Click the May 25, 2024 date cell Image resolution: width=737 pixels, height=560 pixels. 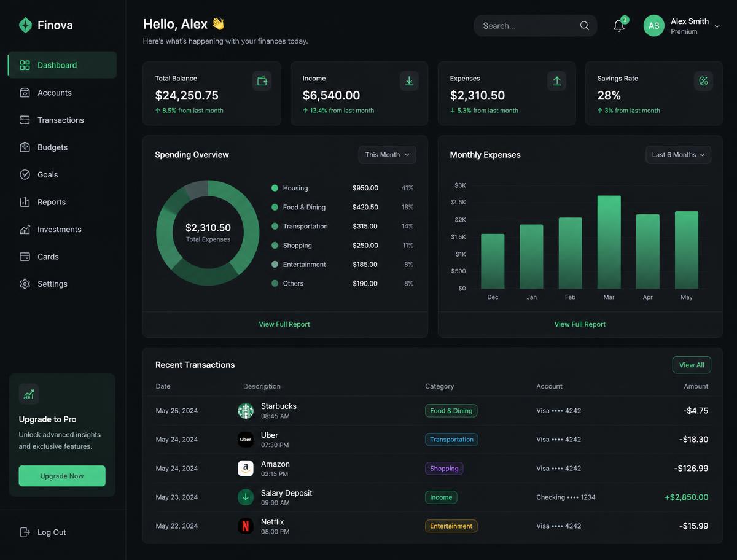pyautogui.click(x=177, y=411)
